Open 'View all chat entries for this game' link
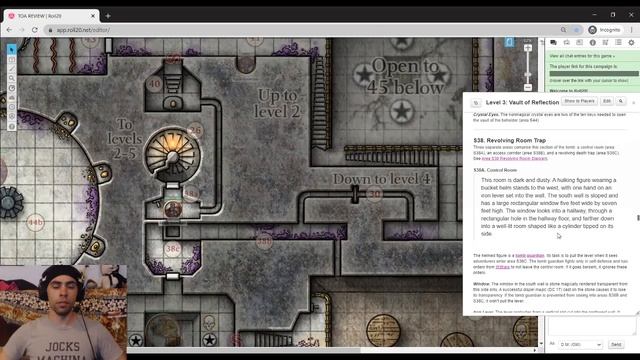This screenshot has width=640, height=360. coord(582,56)
